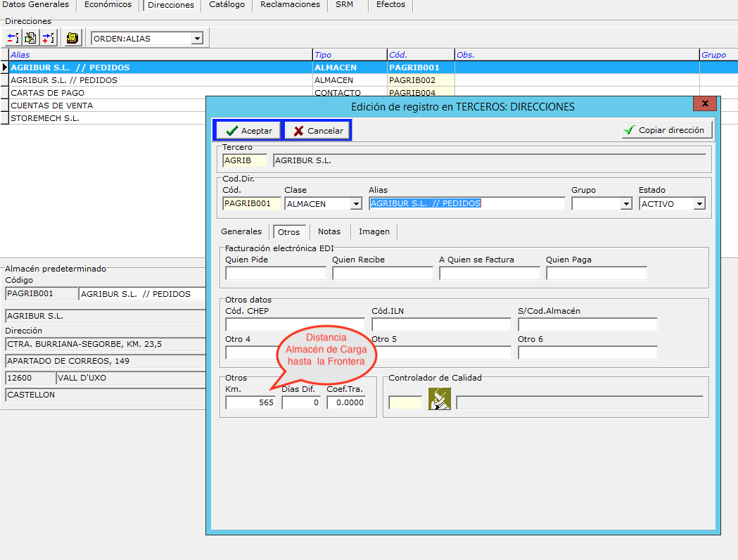This screenshot has width=738, height=560.
Task: Click the Copiar dirección button
Action: click(x=667, y=130)
